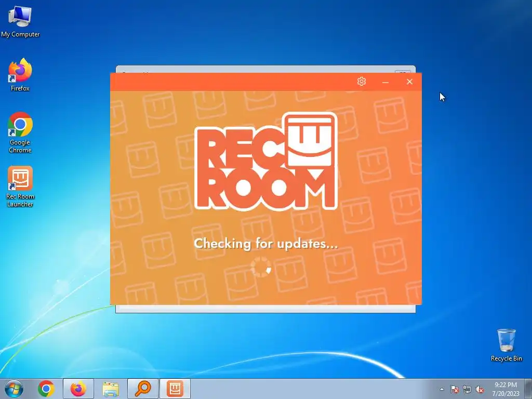Screen dimensions: 532x399
Task: Open the network status tray icon
Action: [467, 389]
